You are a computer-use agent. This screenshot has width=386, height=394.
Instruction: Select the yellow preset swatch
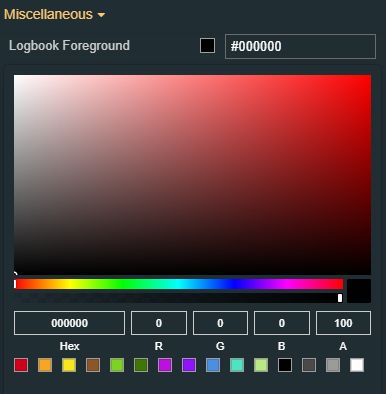click(69, 365)
